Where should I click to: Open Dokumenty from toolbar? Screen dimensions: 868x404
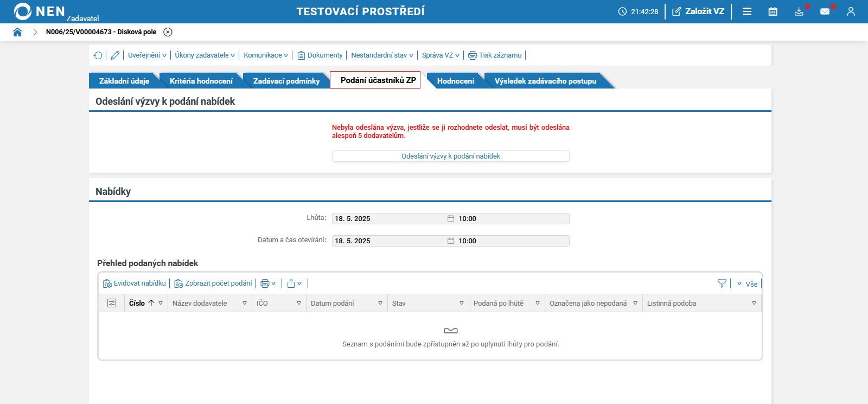(x=320, y=55)
